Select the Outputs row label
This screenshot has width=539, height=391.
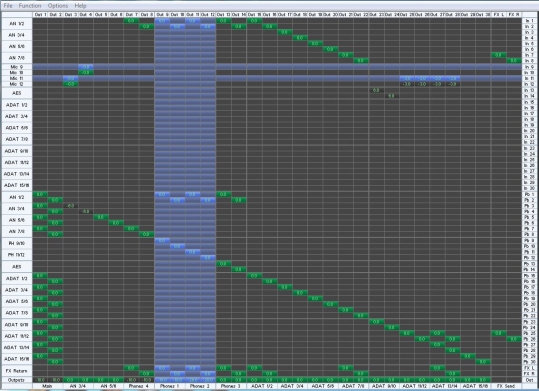[x=16, y=380]
